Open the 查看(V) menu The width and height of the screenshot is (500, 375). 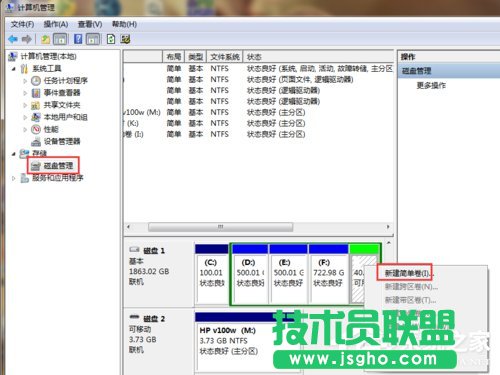(x=90, y=24)
